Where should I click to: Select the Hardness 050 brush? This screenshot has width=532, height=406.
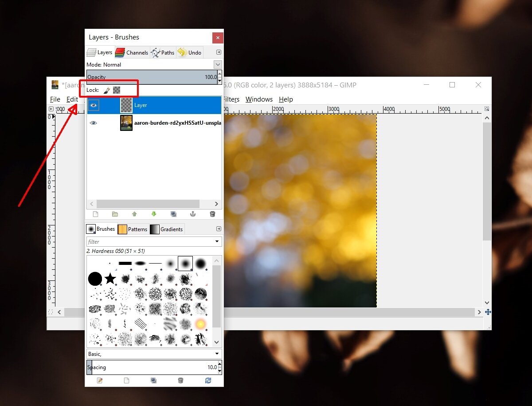185,263
